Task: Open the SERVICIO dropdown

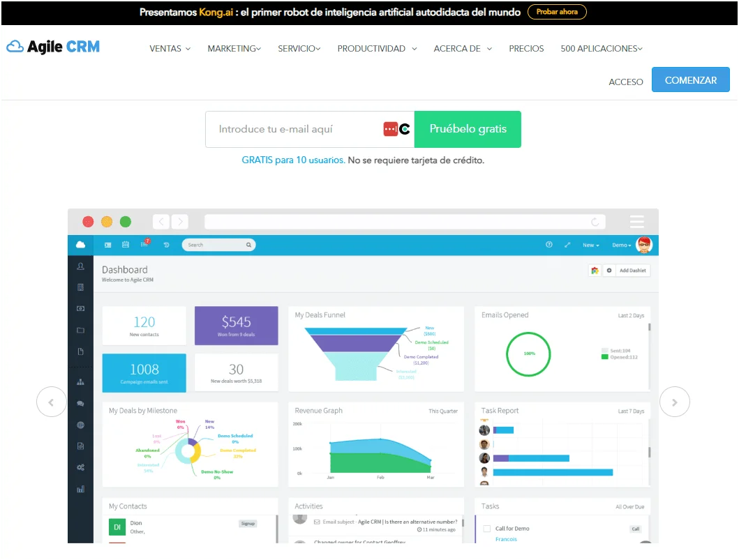Action: click(299, 49)
